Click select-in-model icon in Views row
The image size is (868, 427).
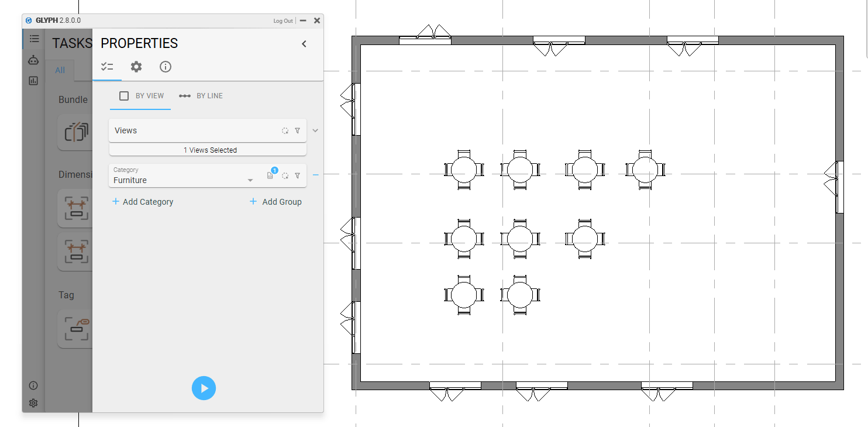click(x=285, y=130)
